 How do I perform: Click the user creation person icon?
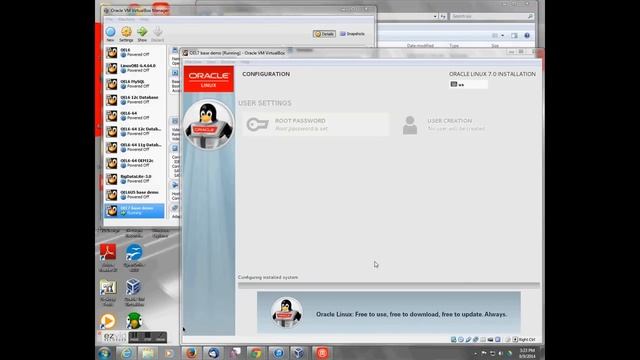pyautogui.click(x=410, y=125)
